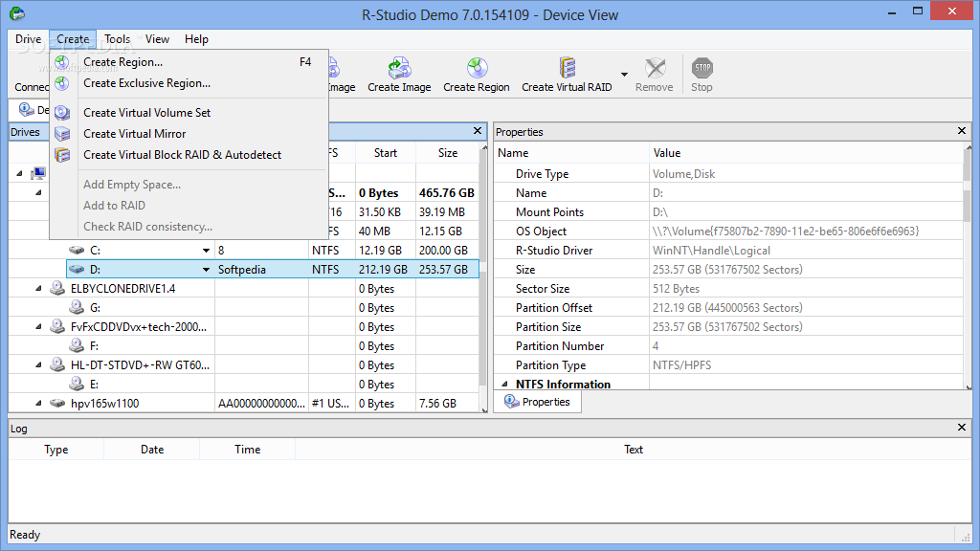Screen dimensions: 980x551
Task: Click the Create Virtual Mirror icon
Action: 62,134
